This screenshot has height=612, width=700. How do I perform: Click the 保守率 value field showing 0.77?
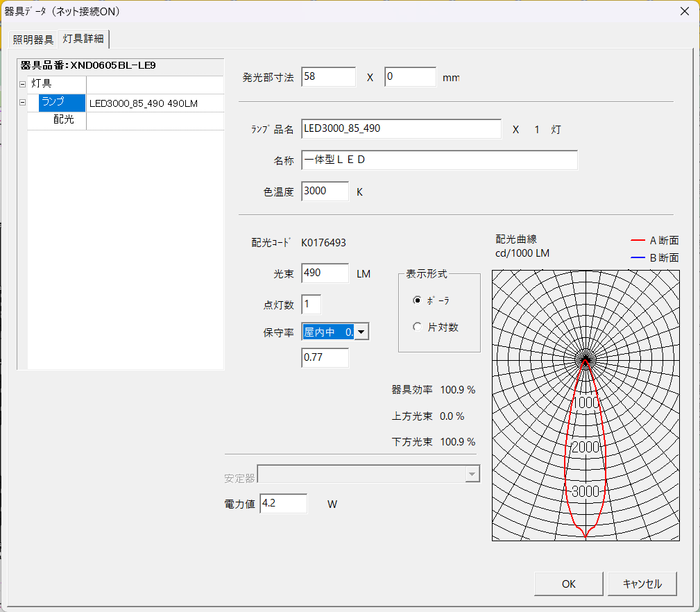325,357
